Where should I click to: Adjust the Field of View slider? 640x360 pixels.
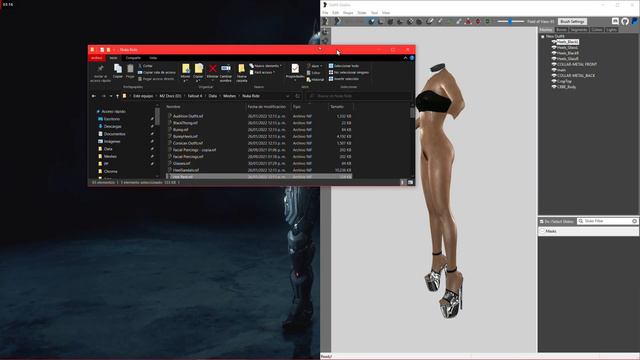point(511,21)
